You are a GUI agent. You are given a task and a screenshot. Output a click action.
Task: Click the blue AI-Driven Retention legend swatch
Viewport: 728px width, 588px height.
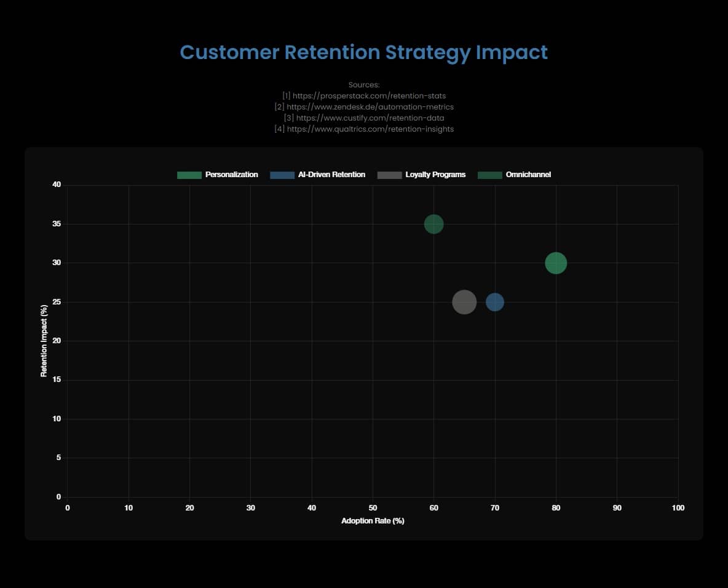282,175
